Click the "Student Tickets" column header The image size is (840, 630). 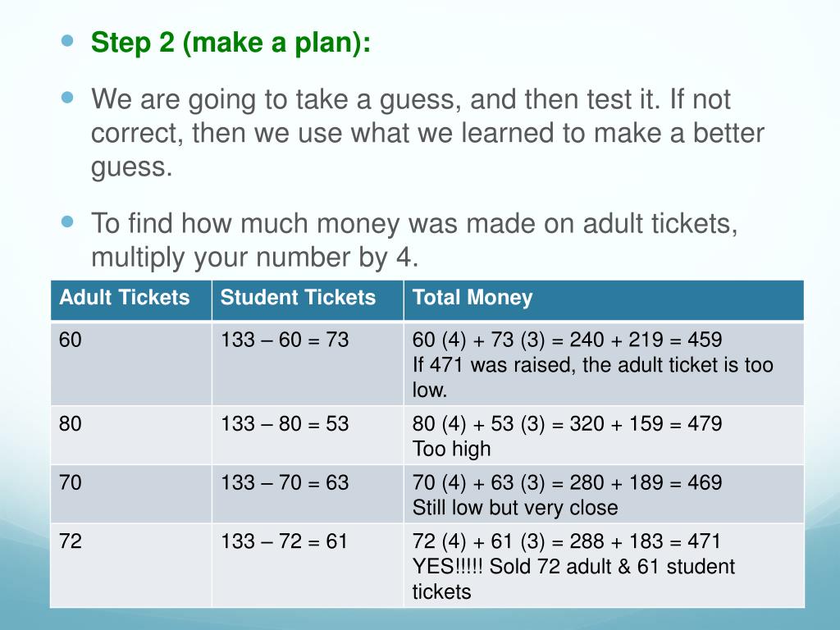(298, 298)
